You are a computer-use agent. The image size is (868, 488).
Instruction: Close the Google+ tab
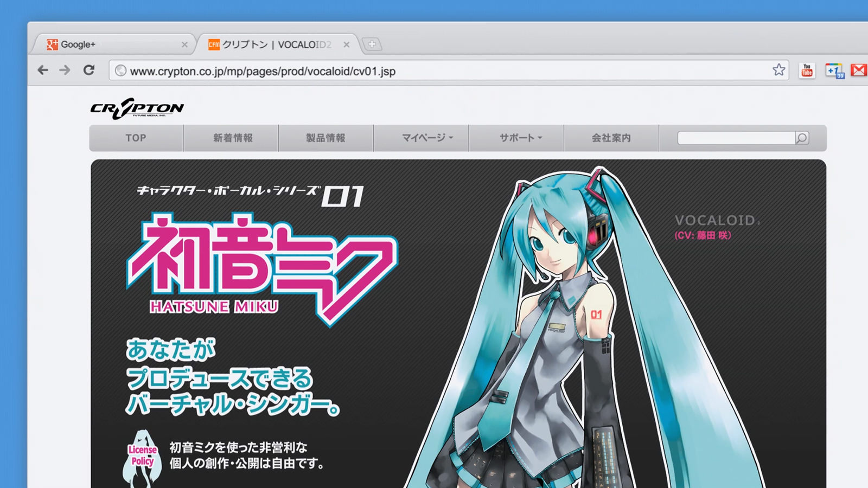click(x=184, y=45)
